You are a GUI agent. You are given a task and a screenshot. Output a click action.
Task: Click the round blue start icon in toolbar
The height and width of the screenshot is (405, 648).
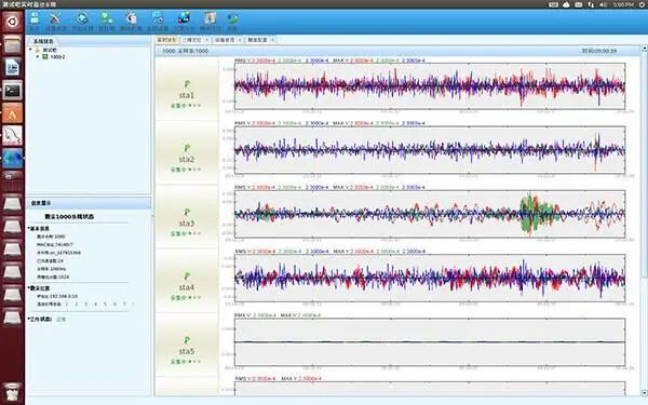80,19
